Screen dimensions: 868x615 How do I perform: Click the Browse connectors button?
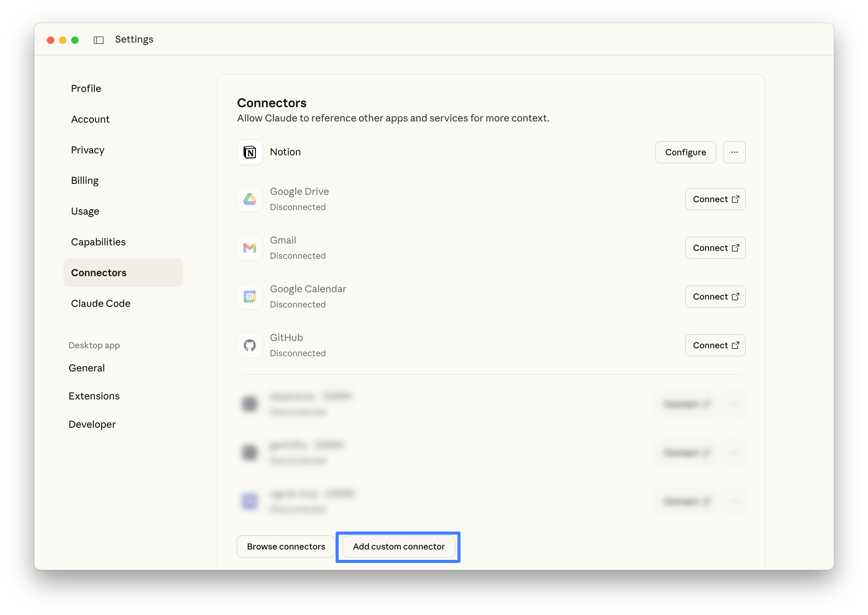click(286, 546)
